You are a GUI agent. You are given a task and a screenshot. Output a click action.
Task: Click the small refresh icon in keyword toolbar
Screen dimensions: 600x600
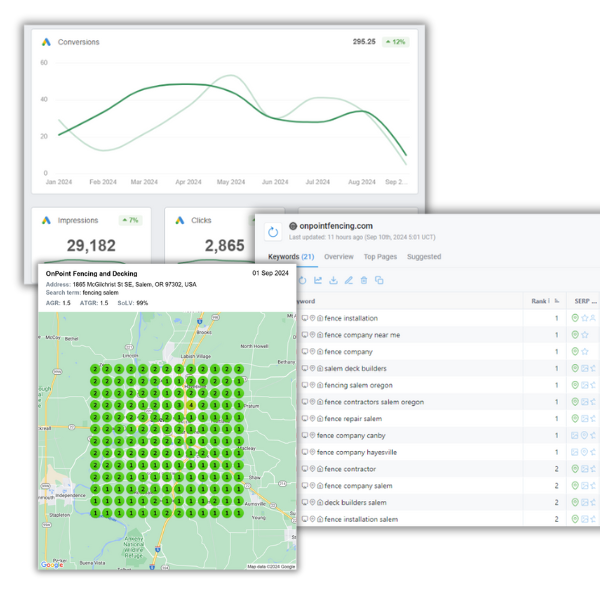click(302, 280)
